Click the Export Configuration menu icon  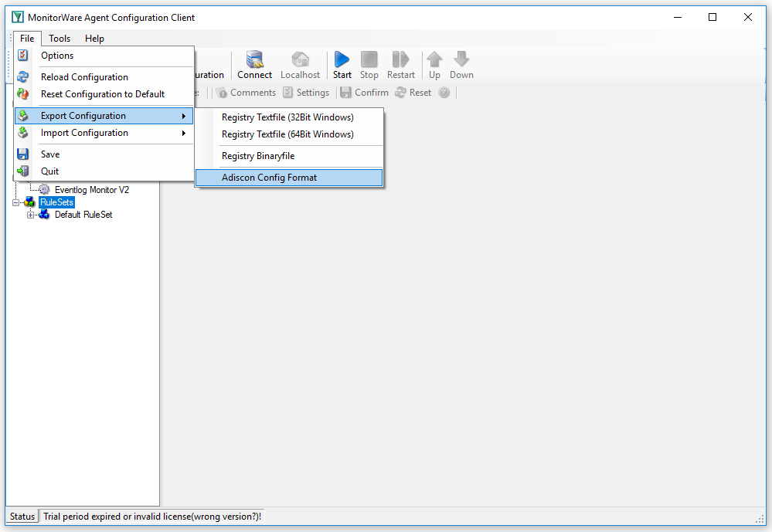[22, 116]
